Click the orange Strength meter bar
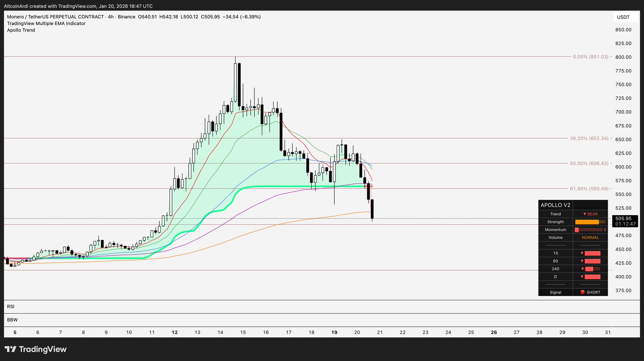Viewport: 644px width, 361px height. [587, 222]
